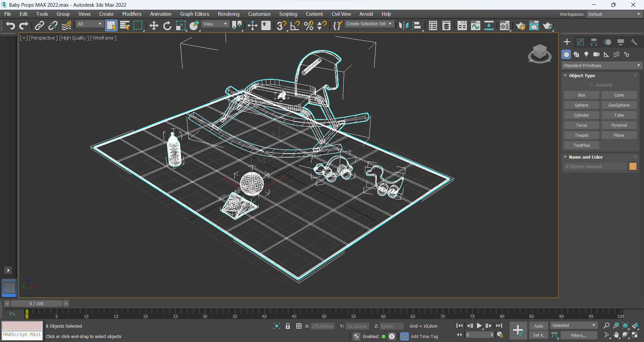Enable the AutoGrid checkbox

[x=591, y=85]
